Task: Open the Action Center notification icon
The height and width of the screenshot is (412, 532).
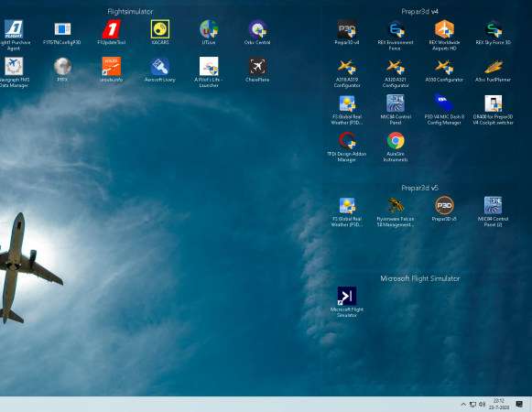Action: pos(519,404)
